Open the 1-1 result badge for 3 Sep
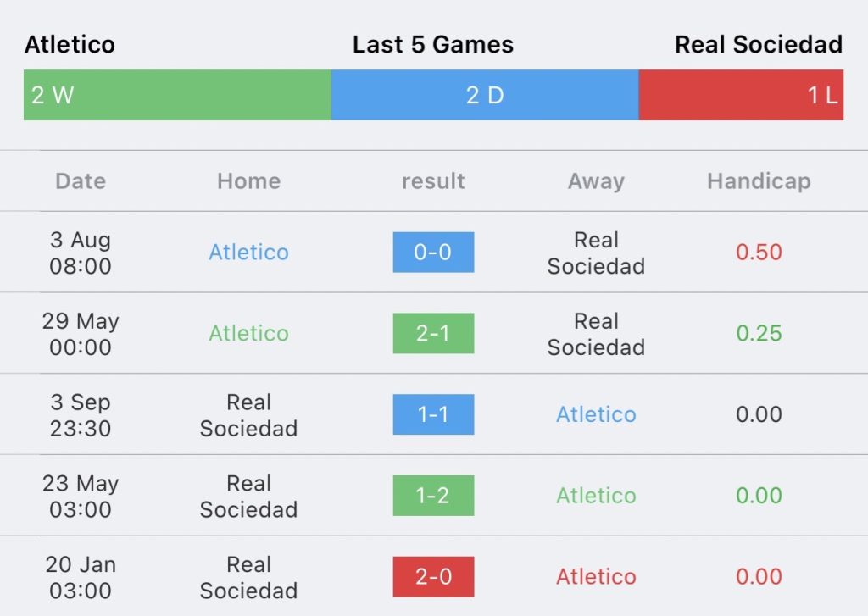The image size is (868, 616). [x=433, y=414]
